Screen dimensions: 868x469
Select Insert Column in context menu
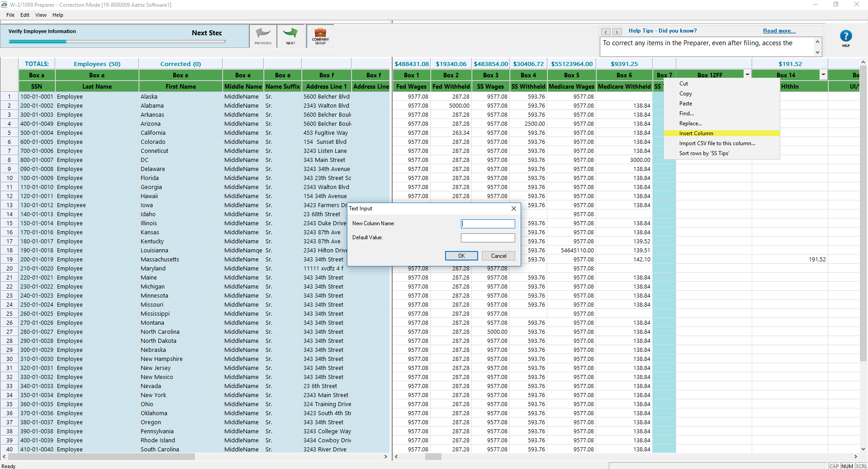tap(696, 133)
